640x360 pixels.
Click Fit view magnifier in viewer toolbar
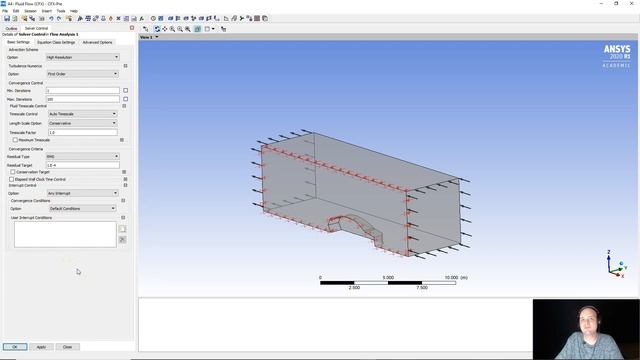click(187, 29)
